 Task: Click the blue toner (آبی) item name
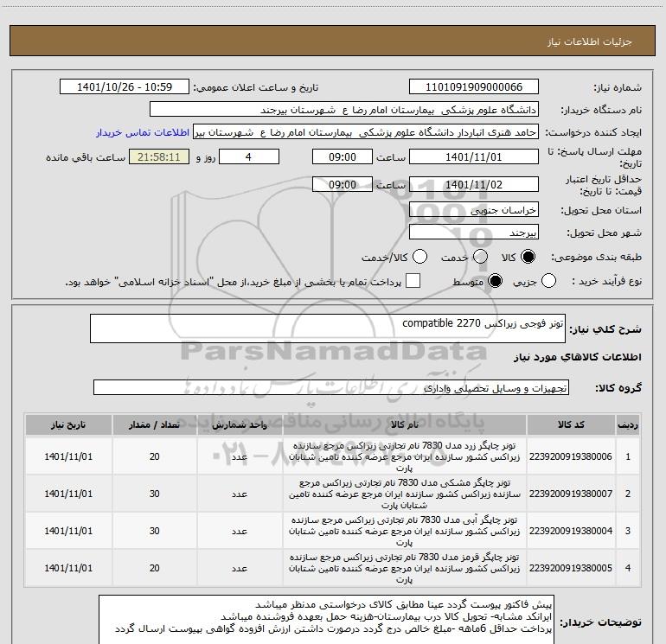[405, 531]
